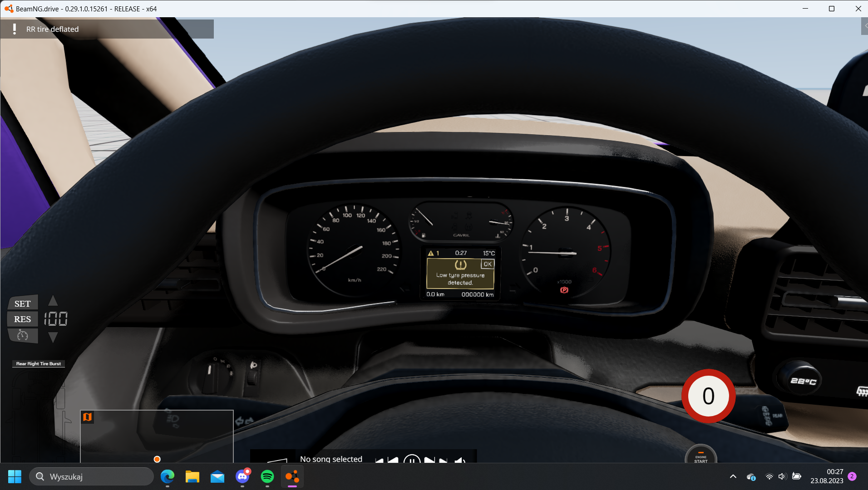The image size is (868, 490).
Task: Click the 15°C outside temperature readout
Action: click(489, 253)
